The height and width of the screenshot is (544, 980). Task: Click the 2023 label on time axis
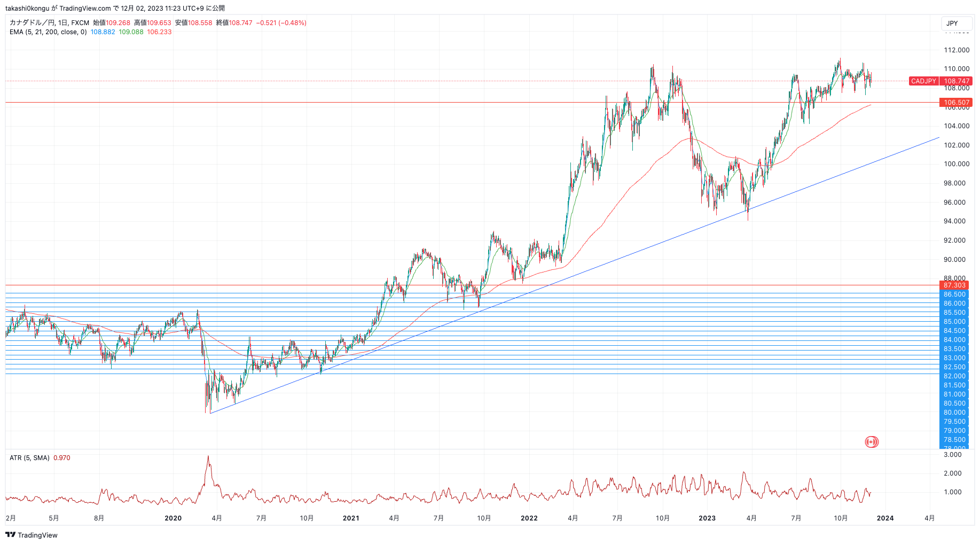(x=707, y=518)
